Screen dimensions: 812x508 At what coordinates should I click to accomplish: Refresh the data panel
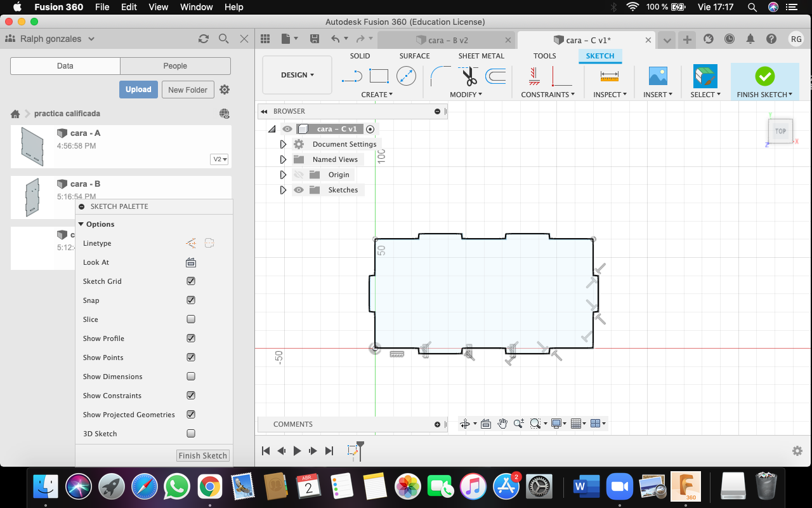(204, 39)
